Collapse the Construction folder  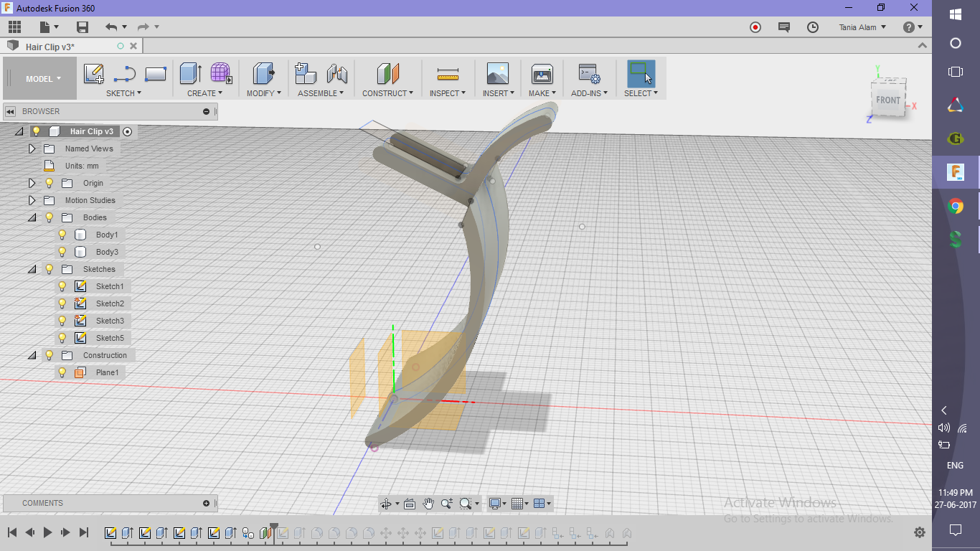32,355
